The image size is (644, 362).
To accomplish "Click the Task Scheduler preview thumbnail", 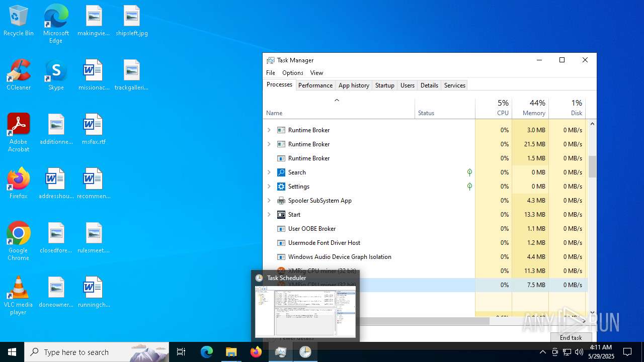I will [x=305, y=311].
